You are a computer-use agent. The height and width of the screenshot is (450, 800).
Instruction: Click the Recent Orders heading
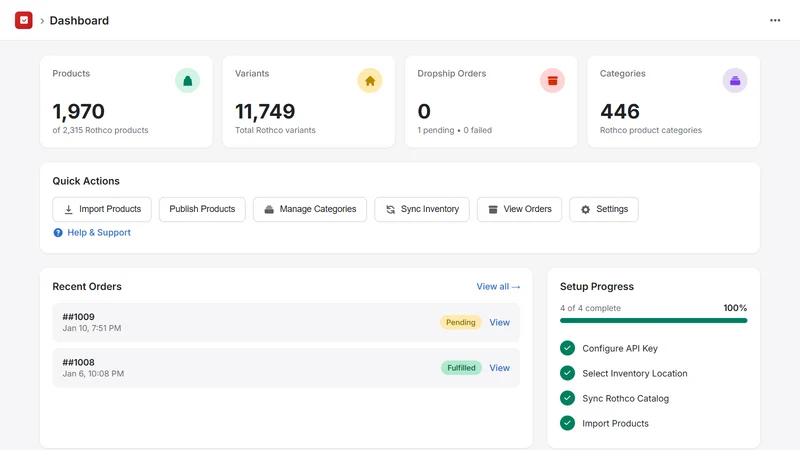(87, 287)
